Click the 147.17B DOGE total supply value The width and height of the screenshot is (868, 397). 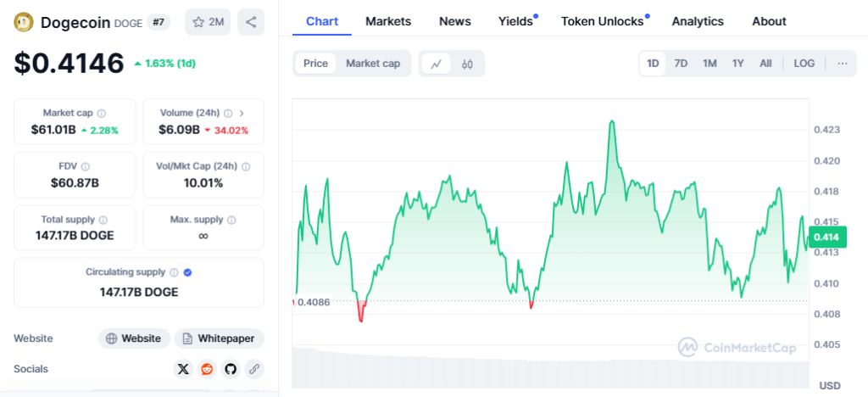tap(75, 235)
